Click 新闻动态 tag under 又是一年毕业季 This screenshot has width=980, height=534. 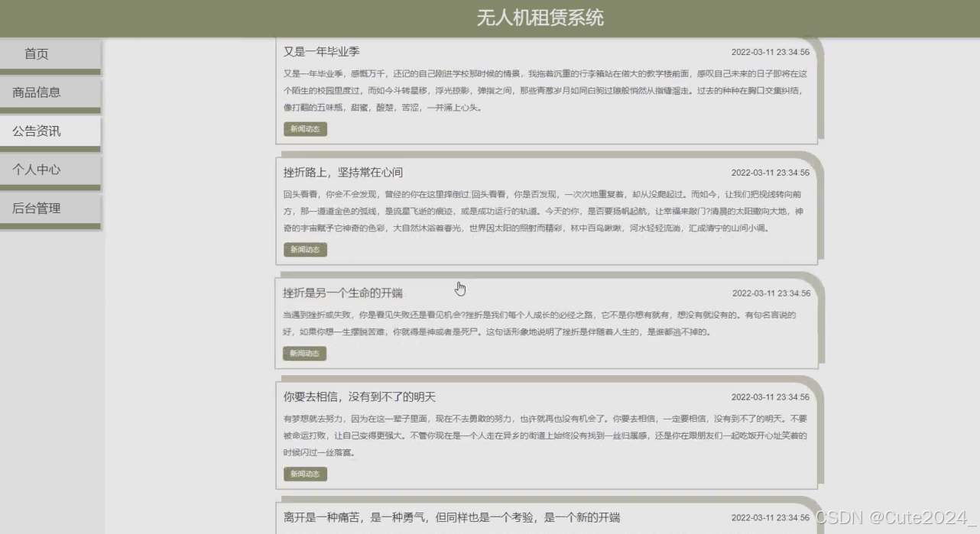[x=305, y=129]
